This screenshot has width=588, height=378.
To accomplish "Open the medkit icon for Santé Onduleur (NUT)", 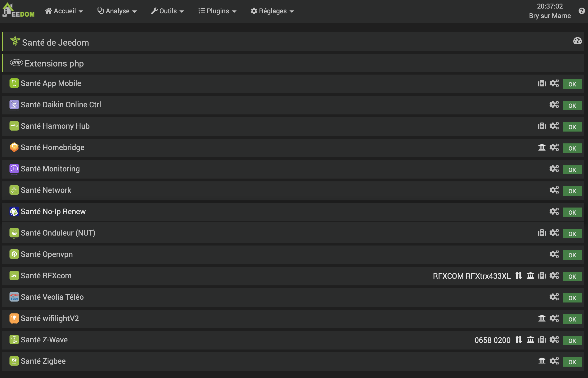I will (x=542, y=233).
